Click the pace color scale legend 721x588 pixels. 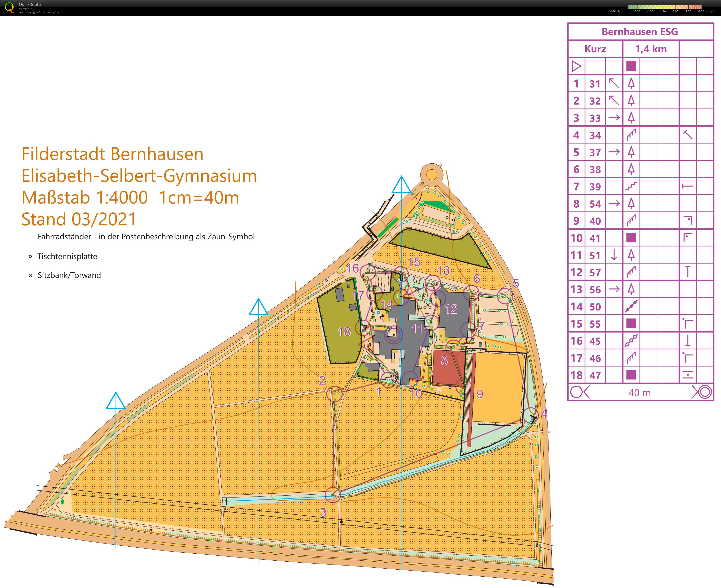point(664,7)
